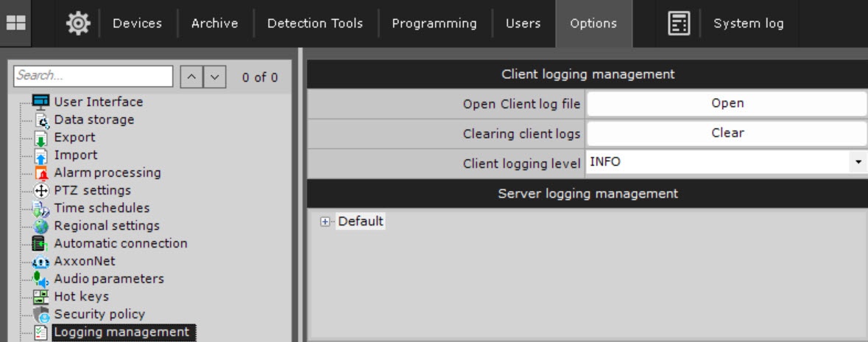Viewport: 868px width, 342px height.
Task: Click the PTZ settings crosshair icon
Action: pos(41,191)
